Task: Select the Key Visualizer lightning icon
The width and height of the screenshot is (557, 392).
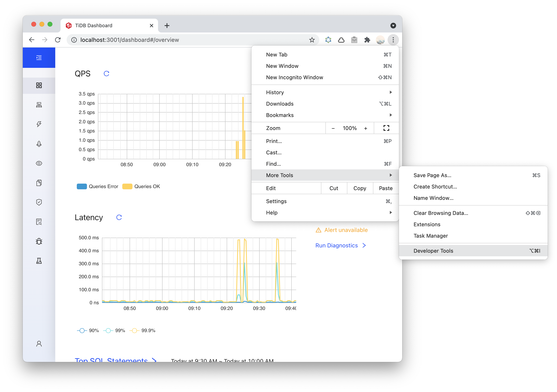Action: tap(39, 124)
